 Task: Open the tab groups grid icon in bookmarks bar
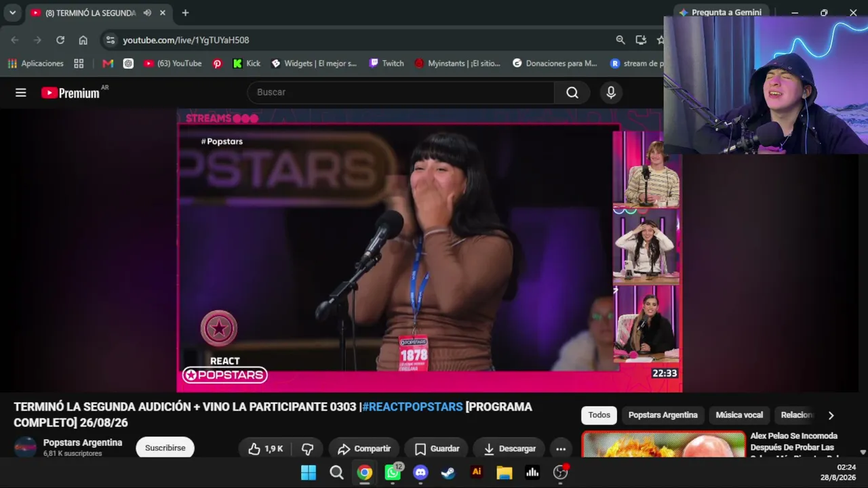click(x=79, y=63)
